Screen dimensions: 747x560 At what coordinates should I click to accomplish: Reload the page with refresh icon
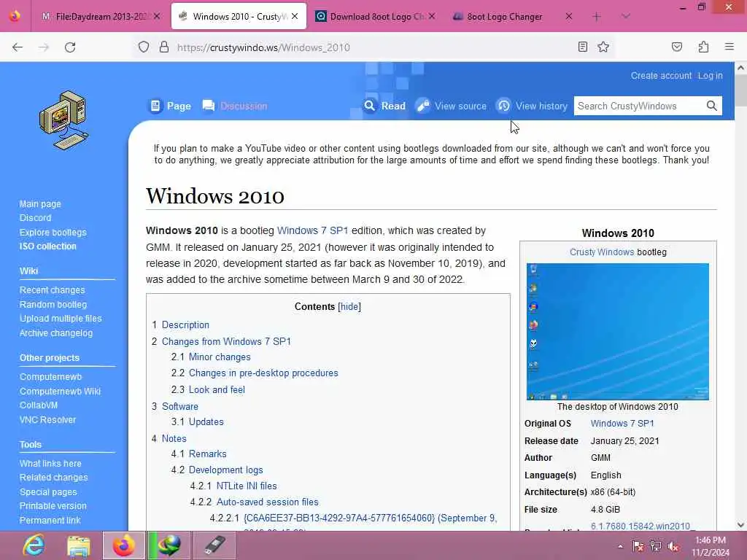(x=70, y=47)
